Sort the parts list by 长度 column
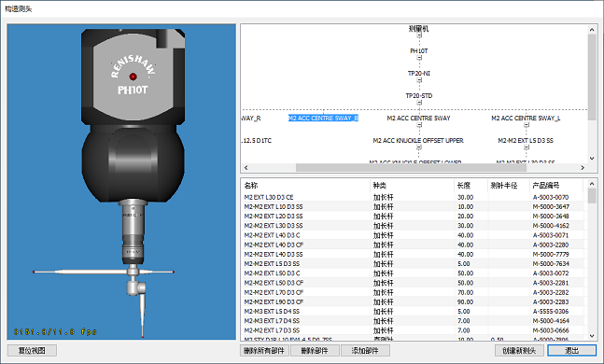Image resolution: width=604 pixels, height=364 pixels. tap(471, 186)
